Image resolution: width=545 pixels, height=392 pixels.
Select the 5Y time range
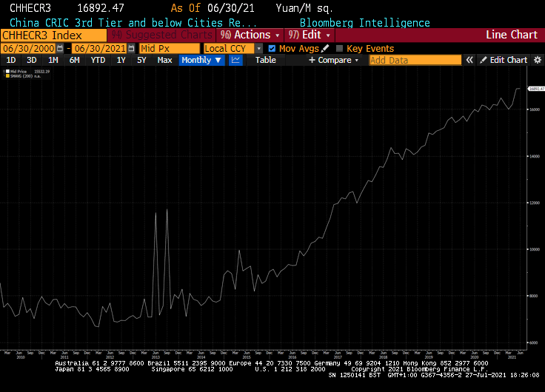[141, 60]
